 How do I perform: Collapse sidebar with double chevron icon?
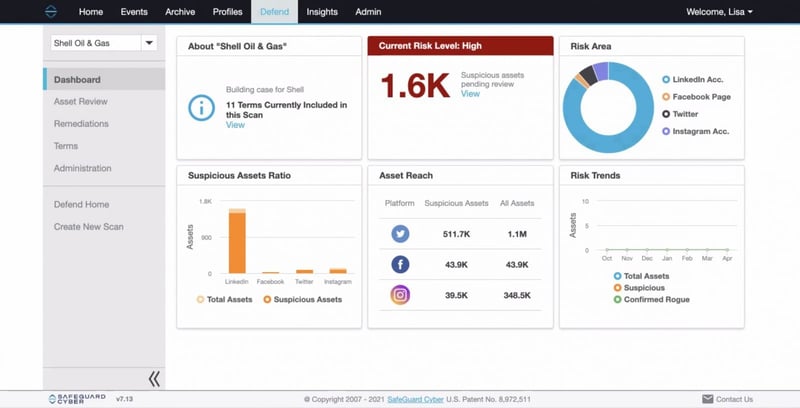tap(154, 378)
